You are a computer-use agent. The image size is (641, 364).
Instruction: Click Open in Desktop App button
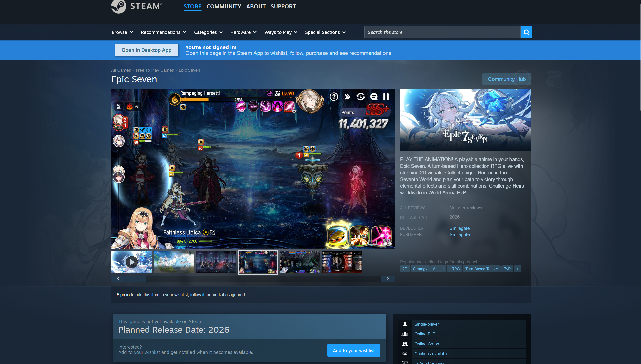[147, 50]
